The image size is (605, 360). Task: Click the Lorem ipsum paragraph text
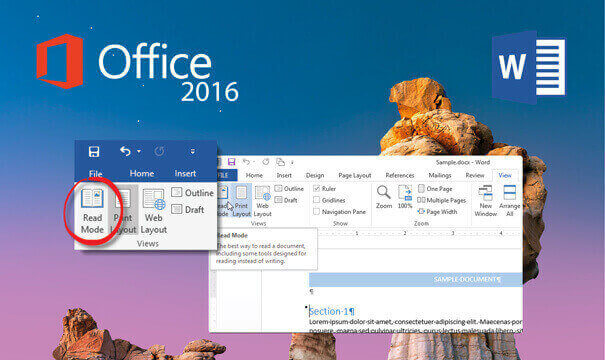pos(416,326)
